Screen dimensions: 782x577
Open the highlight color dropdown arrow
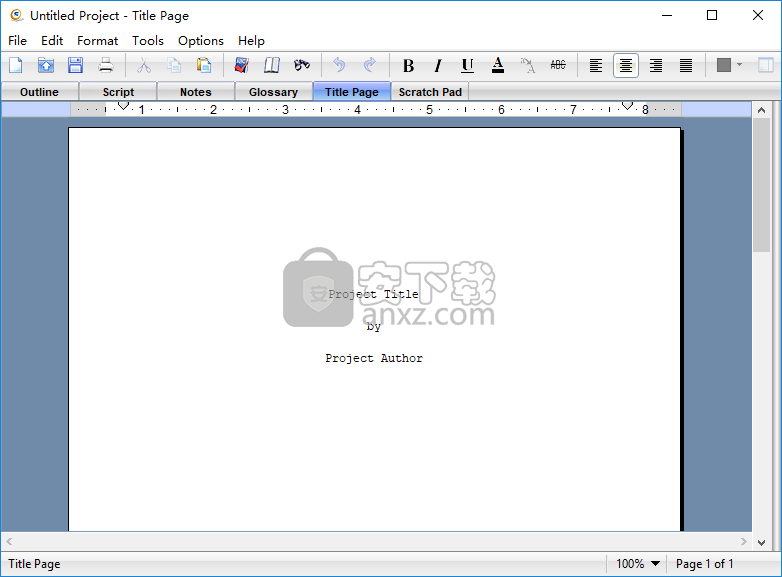tap(739, 65)
